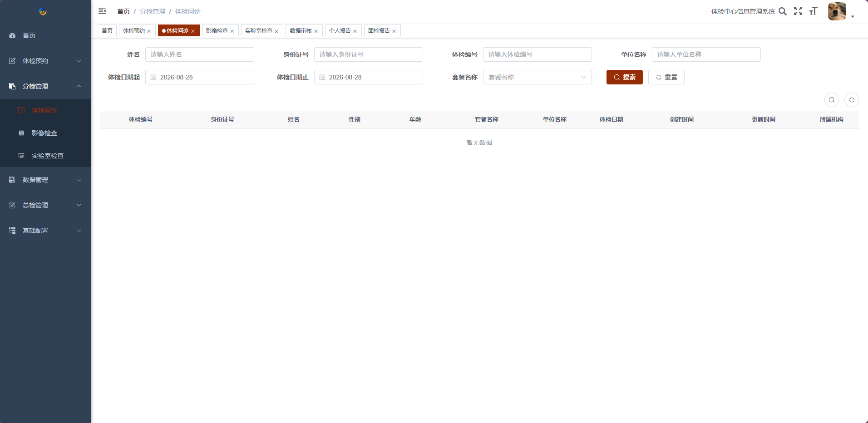Expand the 体检预约 sidebar menu
The width and height of the screenshot is (868, 423).
[45, 61]
